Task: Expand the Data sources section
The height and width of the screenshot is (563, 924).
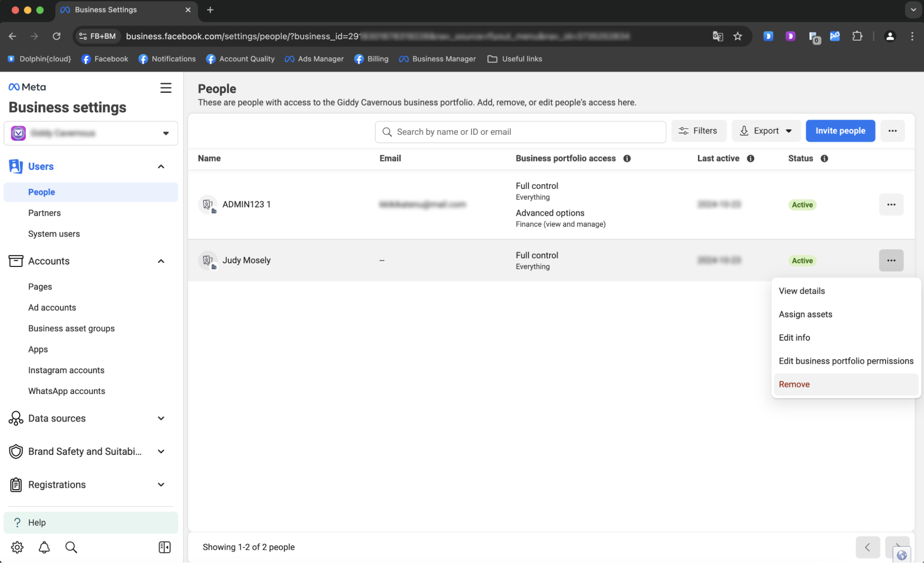Action: (x=161, y=418)
